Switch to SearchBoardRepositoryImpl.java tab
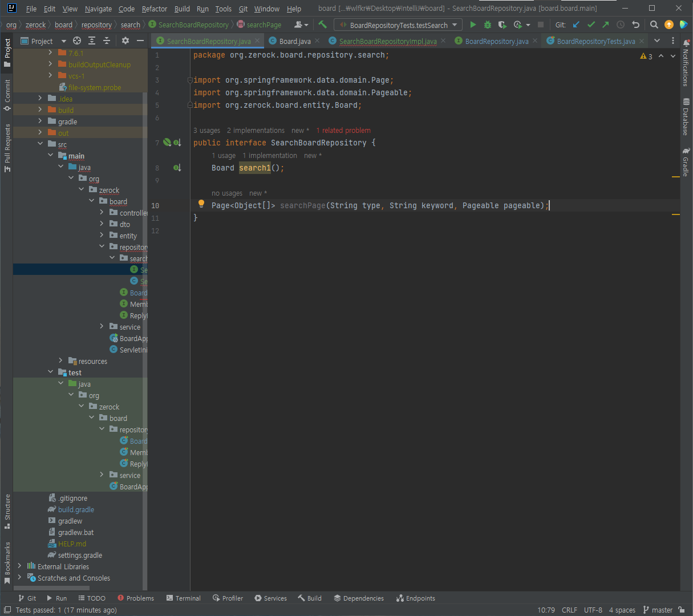The height and width of the screenshot is (616, 693). [x=388, y=41]
